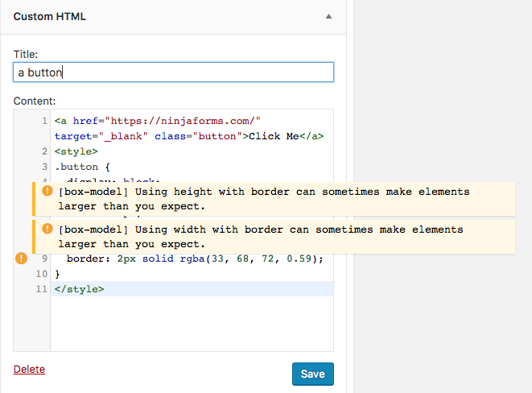This screenshot has width=532, height=393.
Task: Click the 'Click Me' anchor text in code
Action: pyautogui.click(x=274, y=136)
